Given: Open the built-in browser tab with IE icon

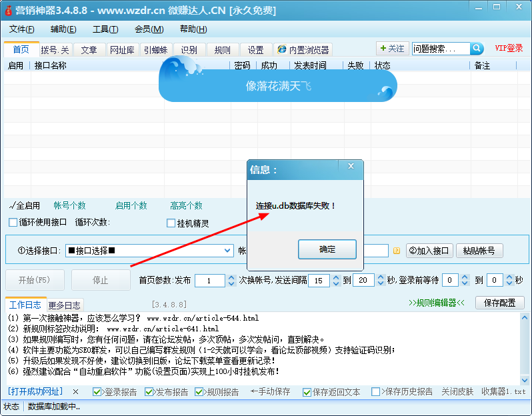Looking at the screenshot, I should [x=303, y=50].
